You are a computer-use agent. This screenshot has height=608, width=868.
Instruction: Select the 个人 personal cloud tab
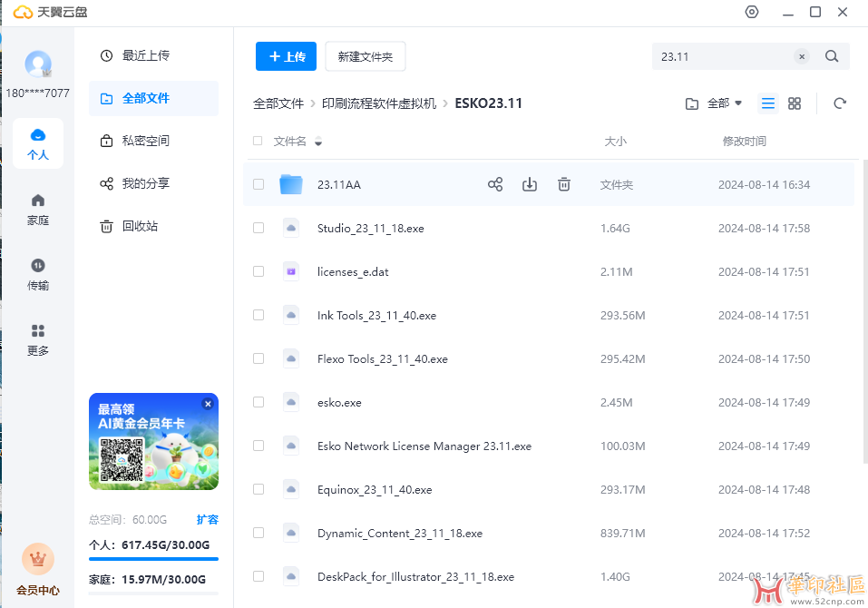[x=38, y=143]
